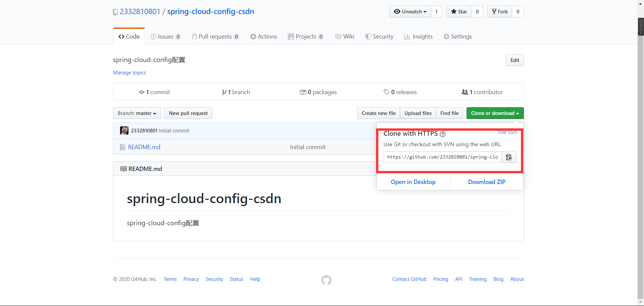Open the README.md file link
The image size is (644, 306).
[144, 147]
